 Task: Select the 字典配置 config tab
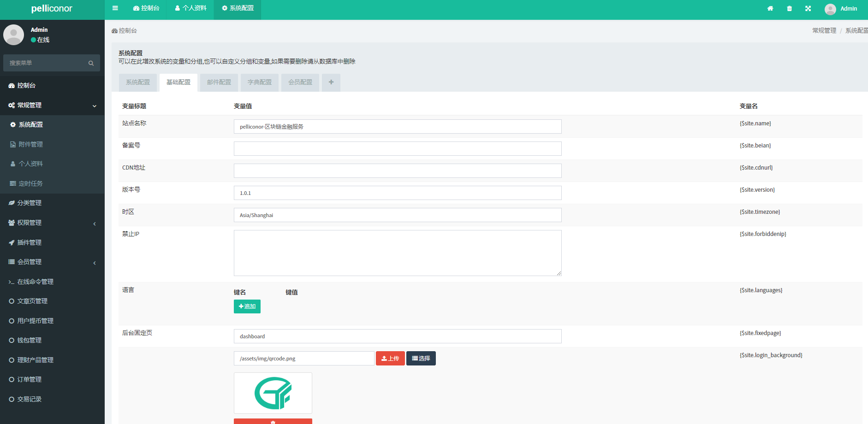click(x=260, y=82)
